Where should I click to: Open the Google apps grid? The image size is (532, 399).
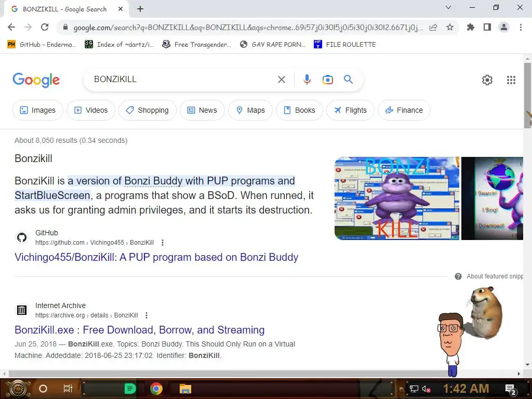(x=511, y=80)
